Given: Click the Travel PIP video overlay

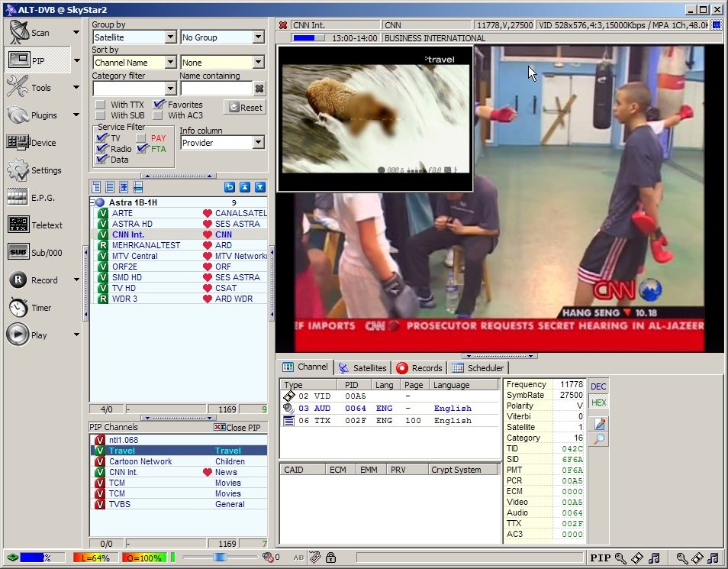Looking at the screenshot, I should [x=375, y=118].
